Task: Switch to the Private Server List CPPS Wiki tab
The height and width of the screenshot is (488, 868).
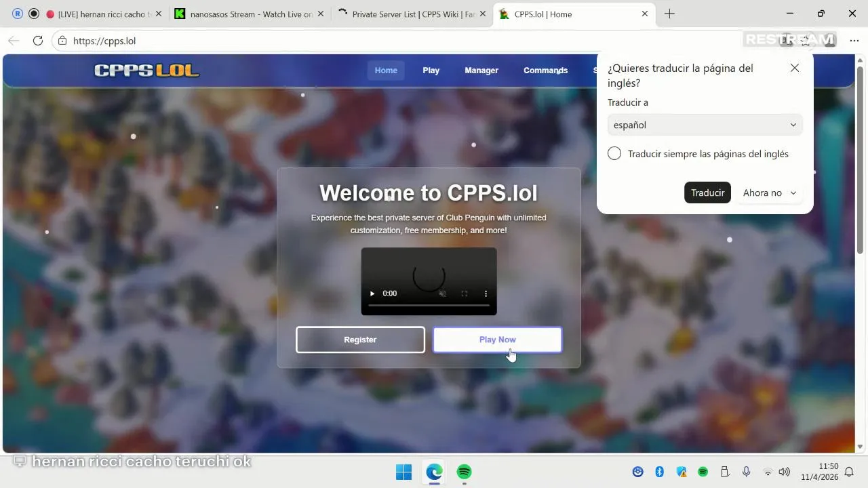Action: pos(412,14)
